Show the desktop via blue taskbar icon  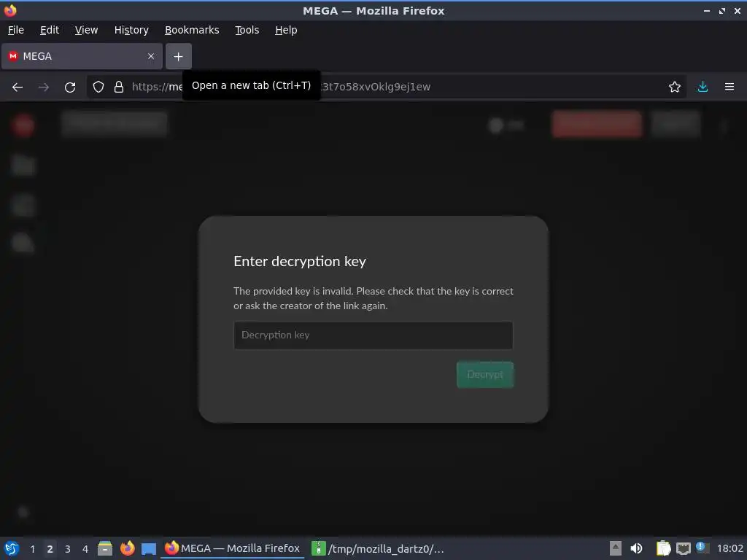pyautogui.click(x=149, y=548)
